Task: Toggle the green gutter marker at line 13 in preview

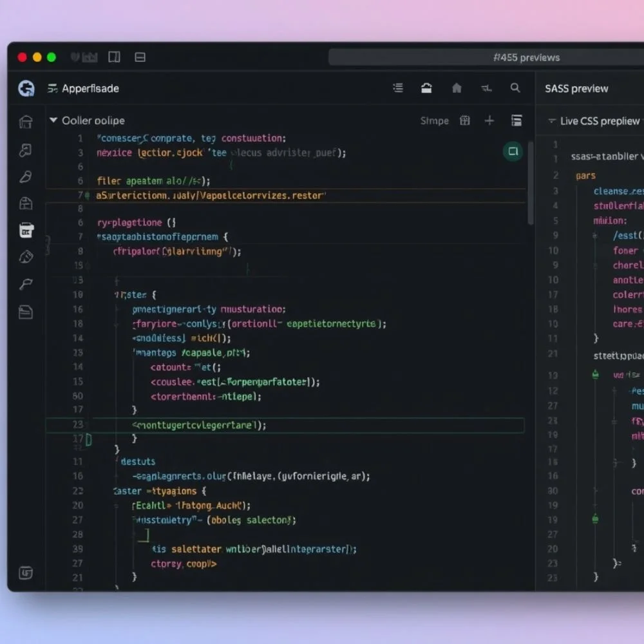Action: tap(595, 374)
